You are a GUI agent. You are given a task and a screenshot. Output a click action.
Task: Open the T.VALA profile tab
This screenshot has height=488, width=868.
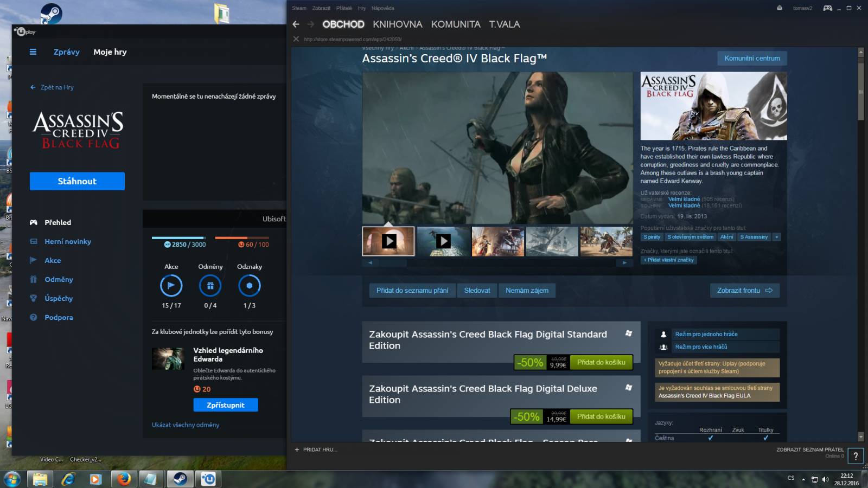click(x=505, y=24)
